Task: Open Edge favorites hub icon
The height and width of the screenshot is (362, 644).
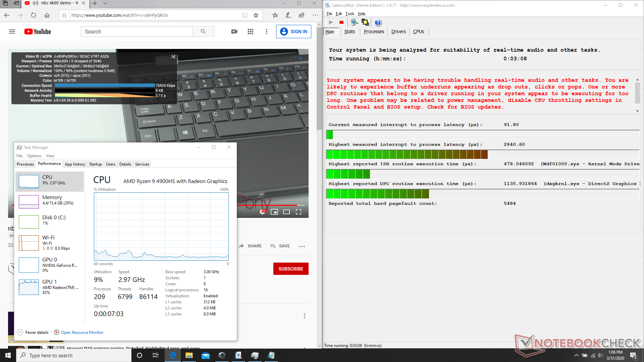Action: click(x=275, y=15)
